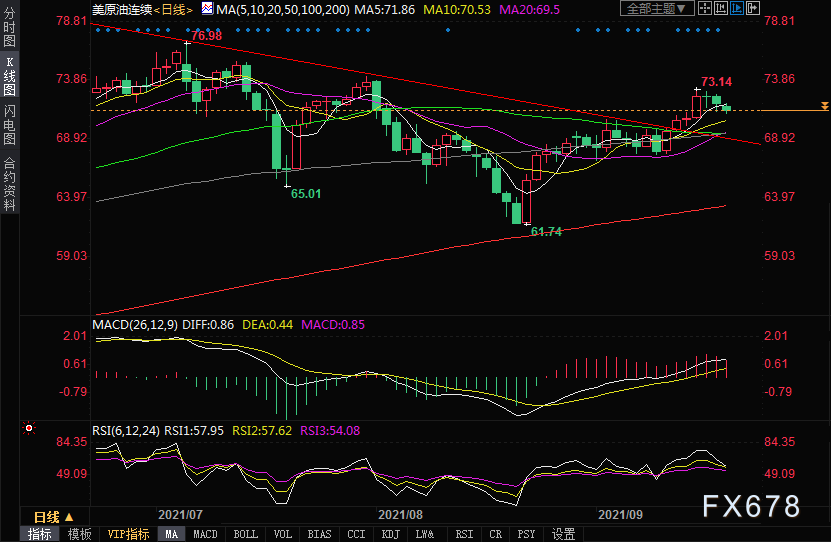Screen dimensions: 831x542
Task: Select the LW& indicator button
Action: click(x=425, y=534)
